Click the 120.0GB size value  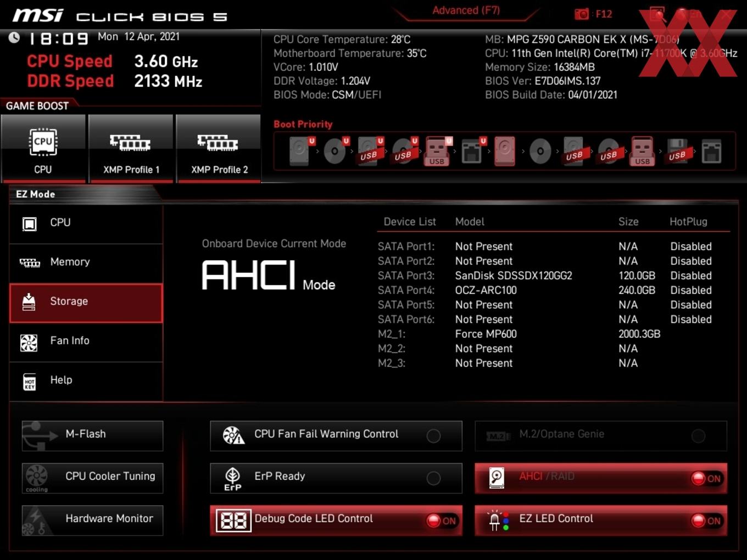click(x=637, y=276)
